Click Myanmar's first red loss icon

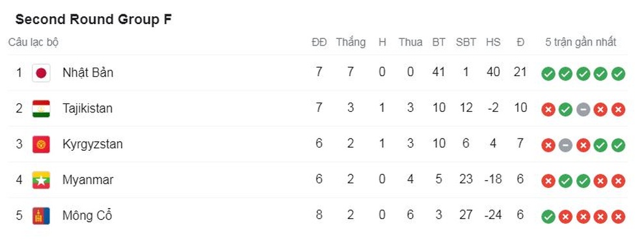[x=548, y=181]
